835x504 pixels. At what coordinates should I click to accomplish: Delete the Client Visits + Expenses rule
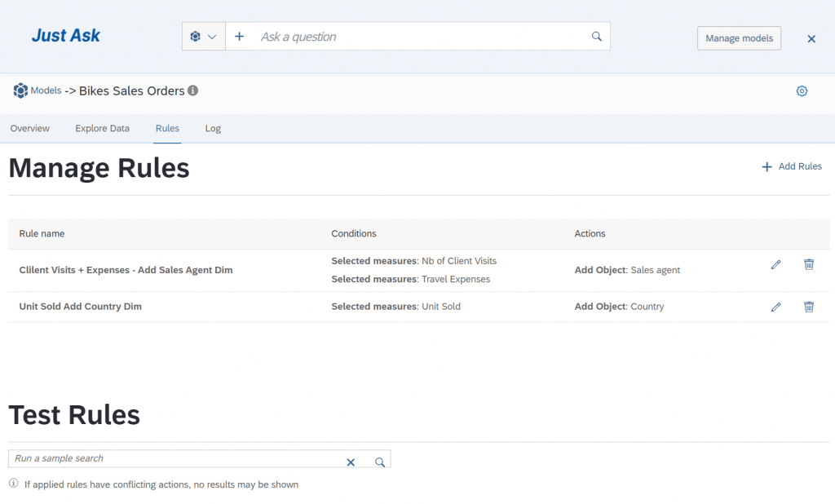(808, 264)
